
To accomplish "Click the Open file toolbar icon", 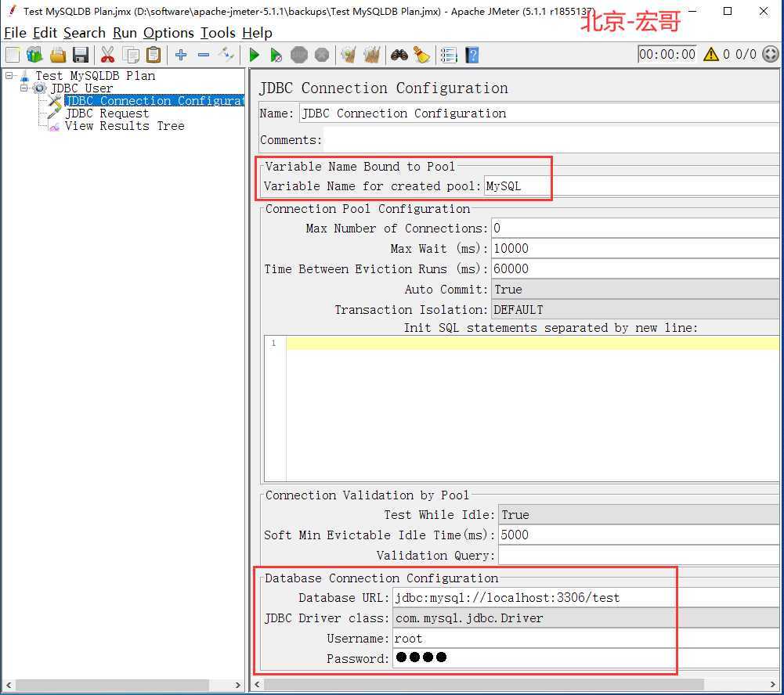I will tap(57, 55).
